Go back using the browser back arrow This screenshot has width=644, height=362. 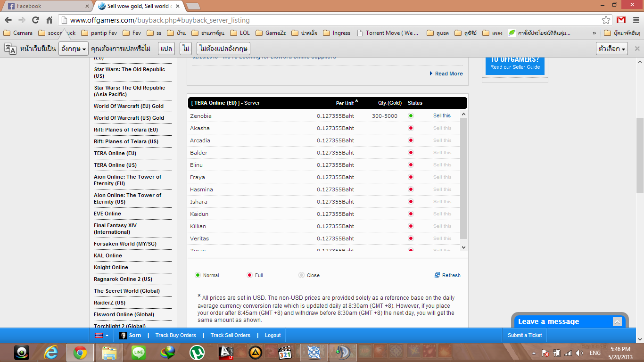pos(8,20)
